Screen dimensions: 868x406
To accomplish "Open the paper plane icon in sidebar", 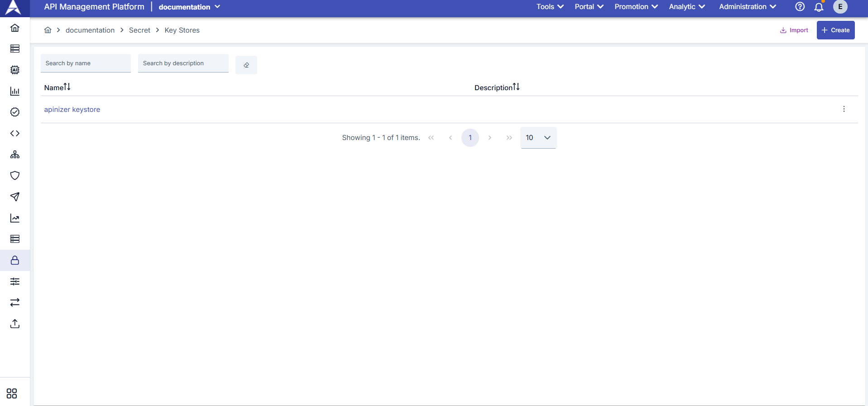I will click(x=15, y=197).
